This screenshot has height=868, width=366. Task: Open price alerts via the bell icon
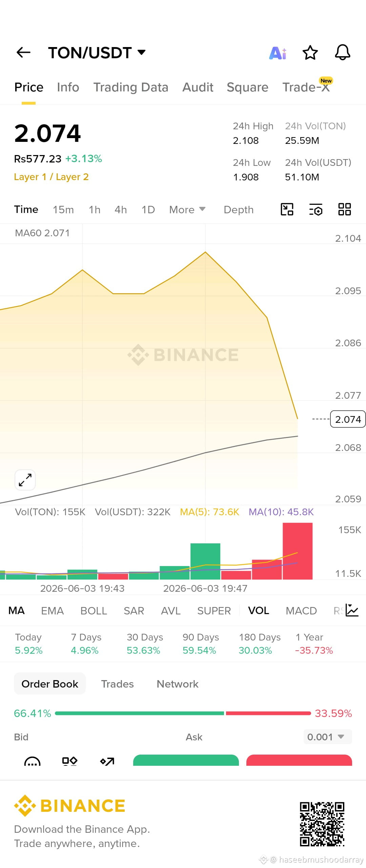click(342, 52)
